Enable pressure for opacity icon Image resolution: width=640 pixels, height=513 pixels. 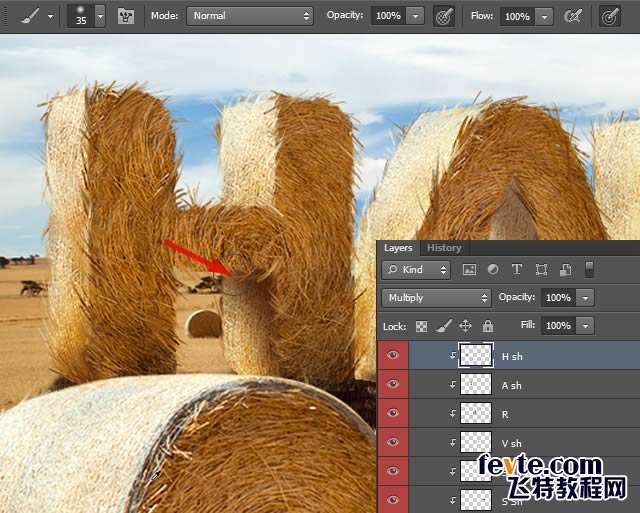(444, 16)
